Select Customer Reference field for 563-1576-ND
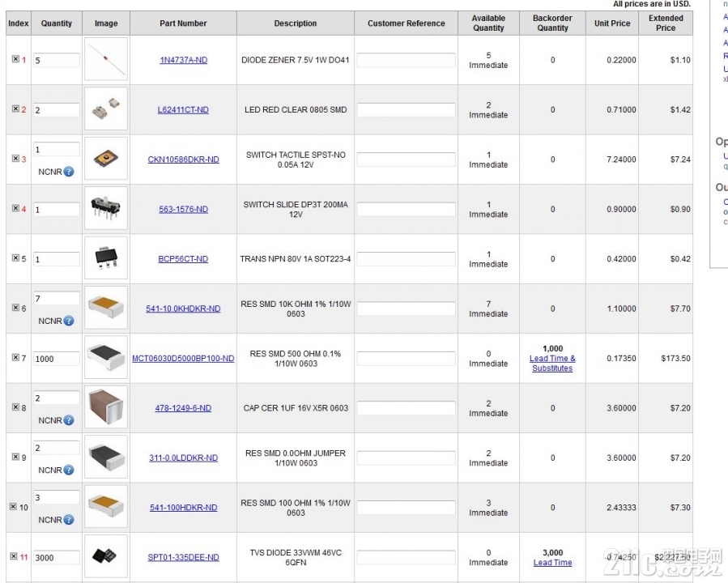728x583 pixels. (406, 209)
